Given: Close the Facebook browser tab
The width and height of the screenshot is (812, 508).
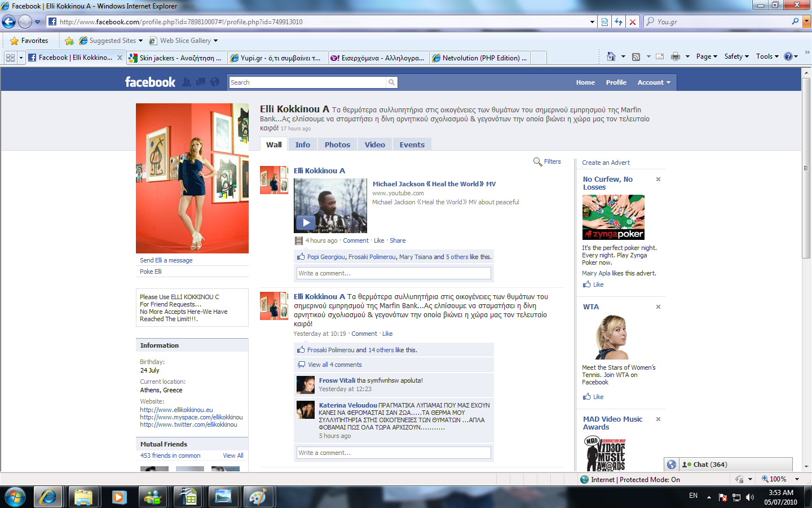Looking at the screenshot, I should coord(120,58).
